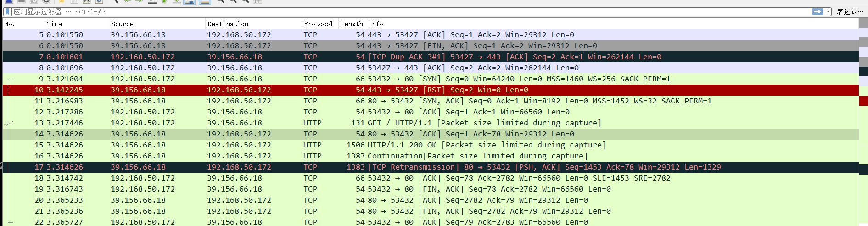Select packet 8 at time 0.101896
The height and width of the screenshot is (226, 868).
tap(431, 68)
